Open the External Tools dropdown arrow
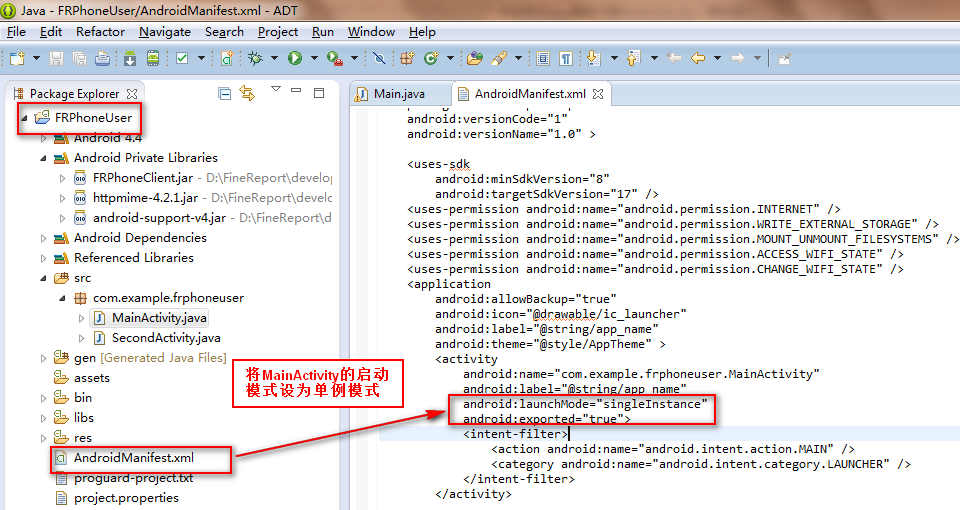960x510 pixels. [x=354, y=58]
